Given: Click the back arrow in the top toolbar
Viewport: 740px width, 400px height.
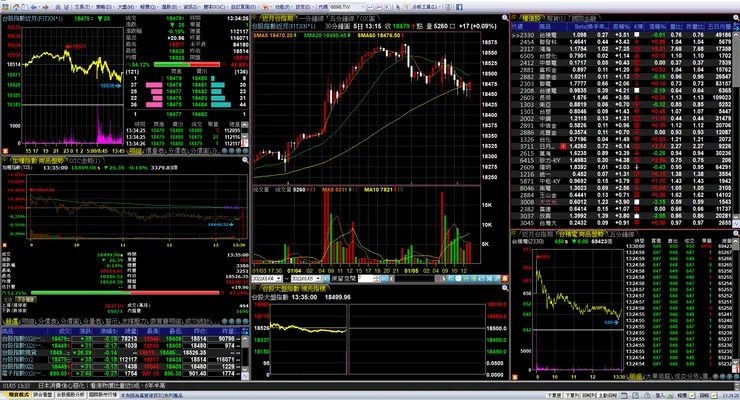Looking at the screenshot, I should click(33, 7).
